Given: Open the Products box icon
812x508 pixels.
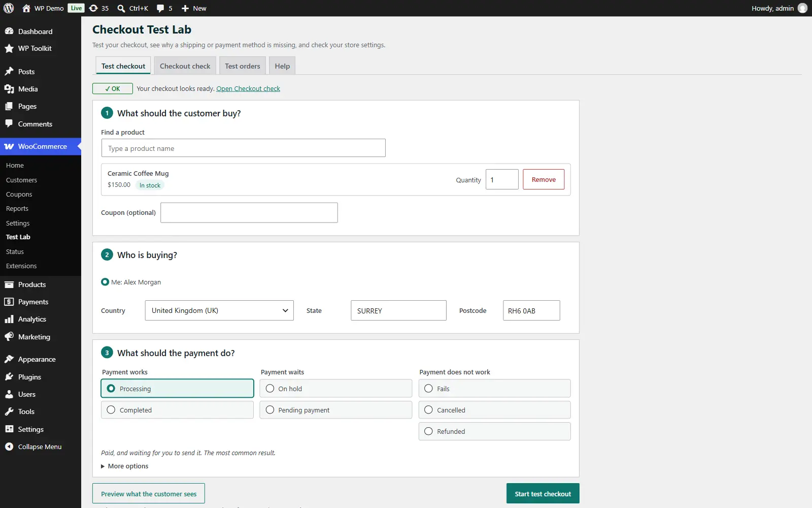Looking at the screenshot, I should [x=9, y=284].
